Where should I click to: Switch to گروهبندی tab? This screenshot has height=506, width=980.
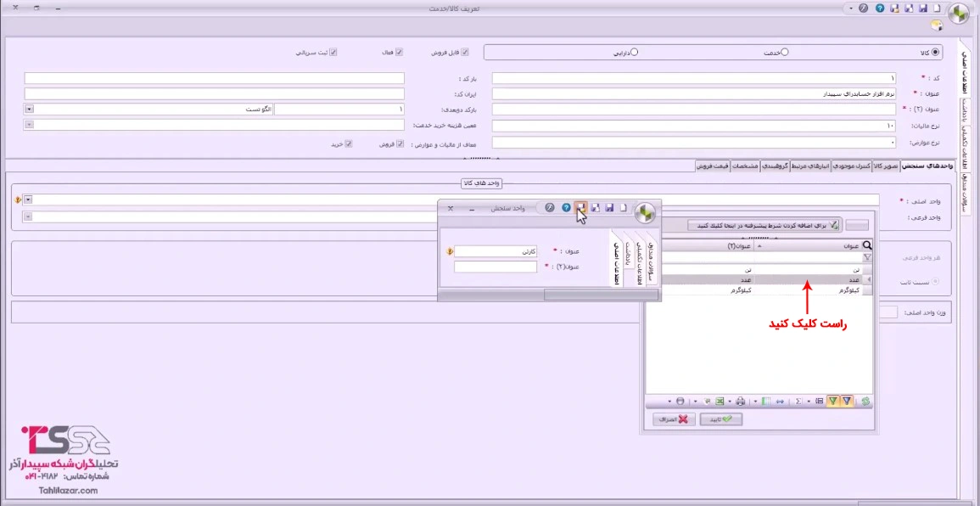click(x=776, y=166)
